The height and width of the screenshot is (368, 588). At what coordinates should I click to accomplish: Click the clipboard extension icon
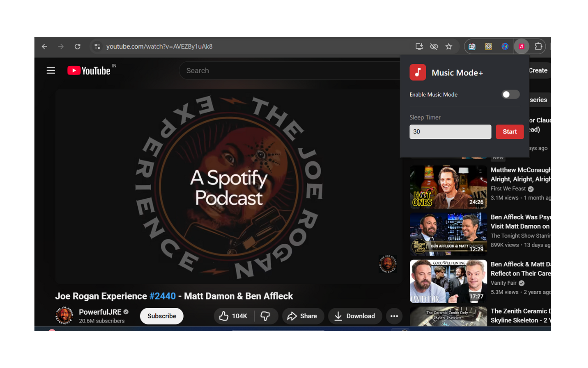tap(472, 46)
